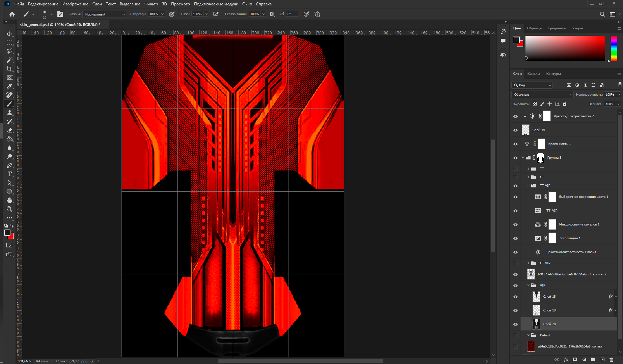Toggle visibility of Группа 3
The height and width of the screenshot is (364, 623).
pyautogui.click(x=515, y=158)
